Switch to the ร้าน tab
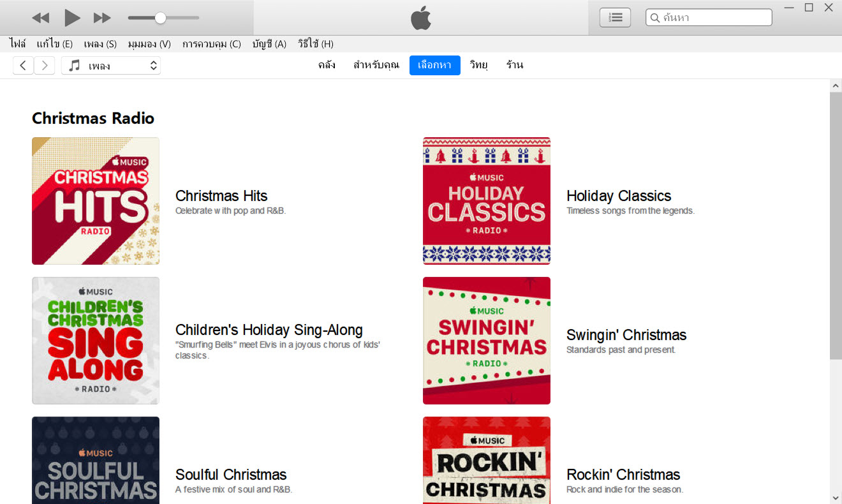The width and height of the screenshot is (842, 504). [515, 65]
